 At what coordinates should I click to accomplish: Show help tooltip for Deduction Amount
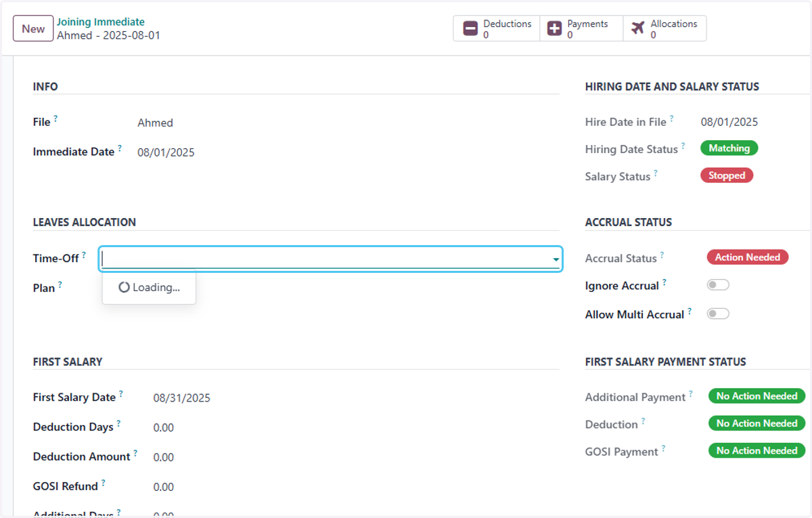click(x=135, y=453)
